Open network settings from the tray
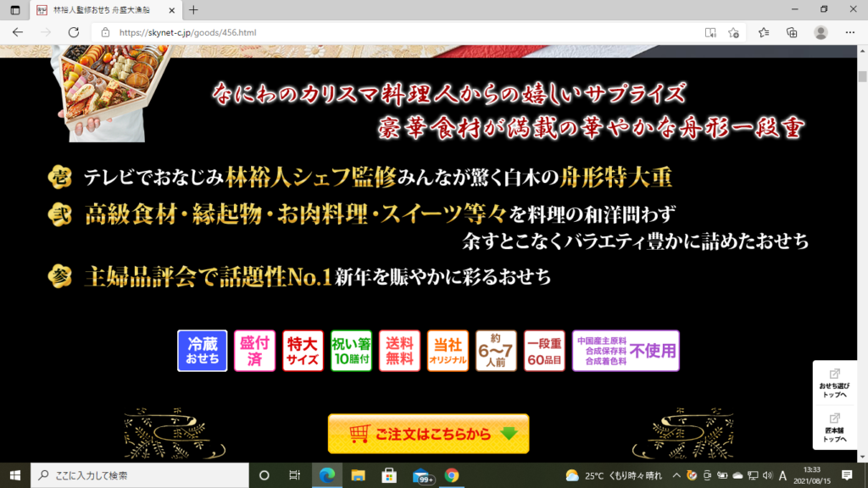868x488 pixels. 753,475
